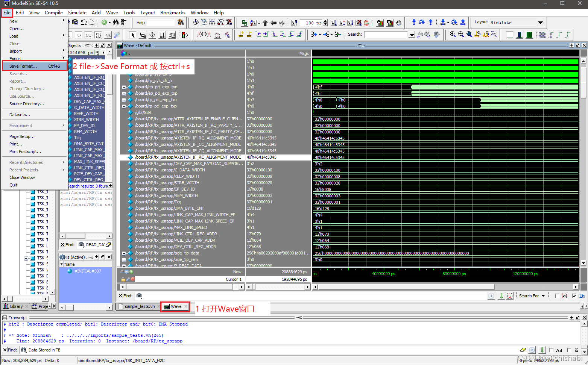Click the Find Previous Transition icon
The height and width of the screenshot is (365, 588).
click(258, 35)
